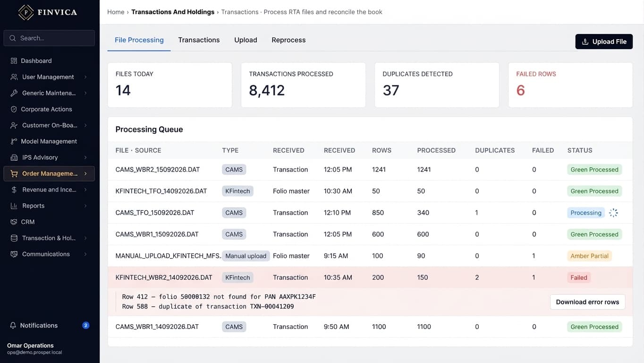Image resolution: width=644 pixels, height=363 pixels.
Task: Open the Failed Rows summary card
Action: (x=570, y=85)
